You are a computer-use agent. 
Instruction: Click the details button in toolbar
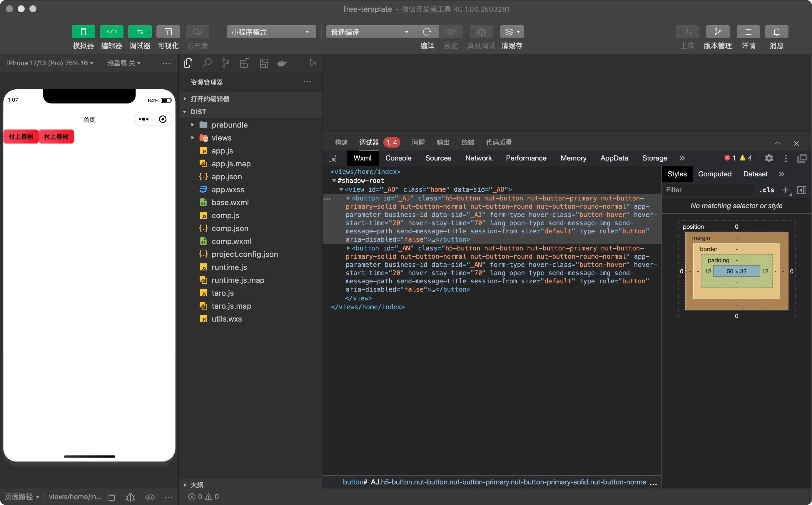tap(748, 32)
